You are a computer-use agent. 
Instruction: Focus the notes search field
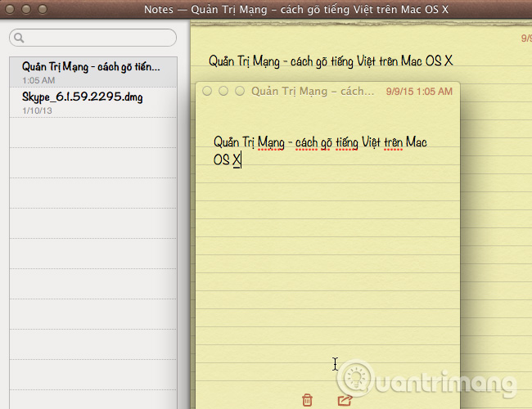point(93,38)
